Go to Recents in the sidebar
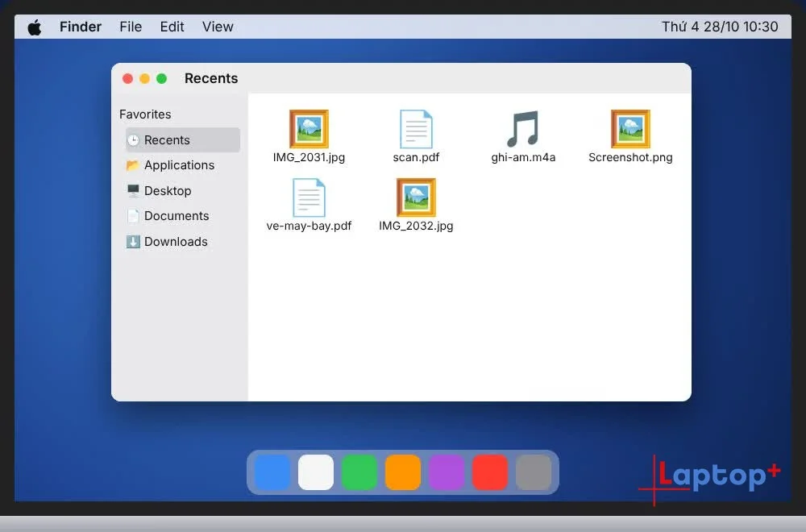 click(183, 139)
